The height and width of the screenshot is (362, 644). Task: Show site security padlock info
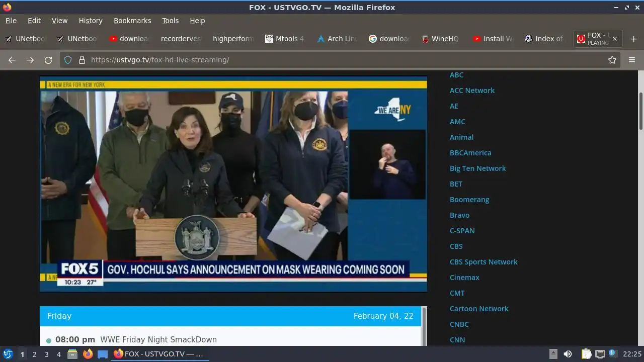[82, 60]
